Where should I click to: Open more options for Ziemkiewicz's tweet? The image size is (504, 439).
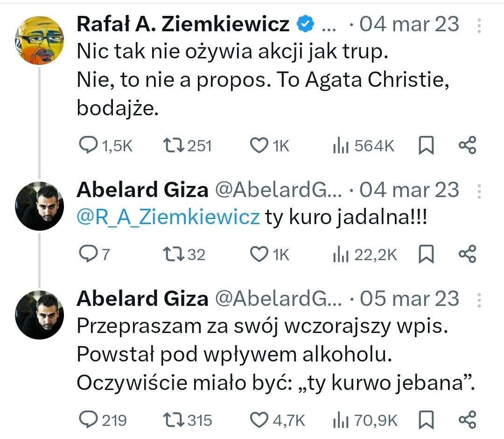pos(479,24)
